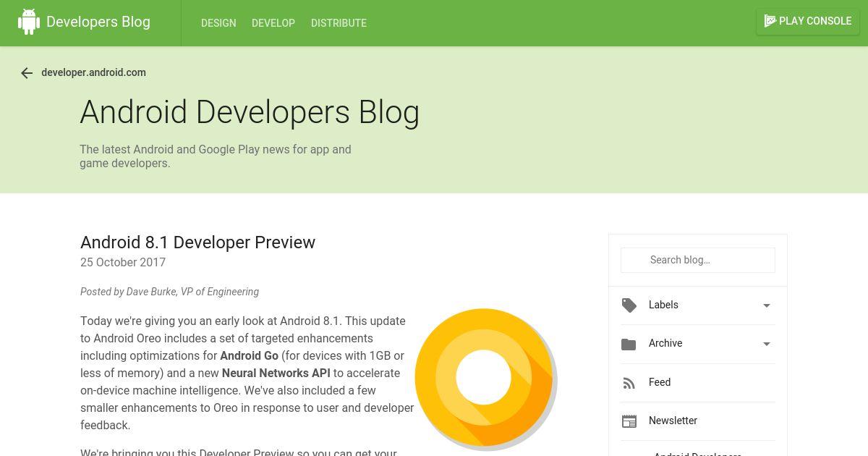Screen dimensions: 868x456
Task: Click the Android Oreo logo image
Action: (x=485, y=379)
